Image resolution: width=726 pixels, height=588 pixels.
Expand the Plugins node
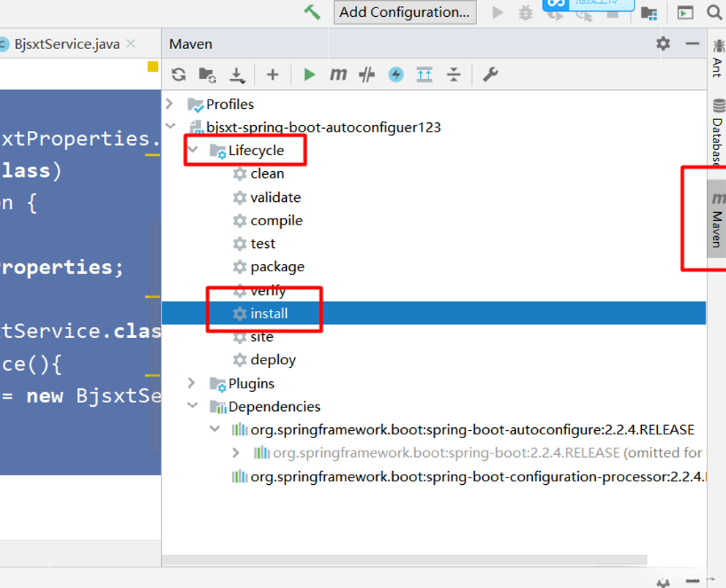tap(192, 383)
